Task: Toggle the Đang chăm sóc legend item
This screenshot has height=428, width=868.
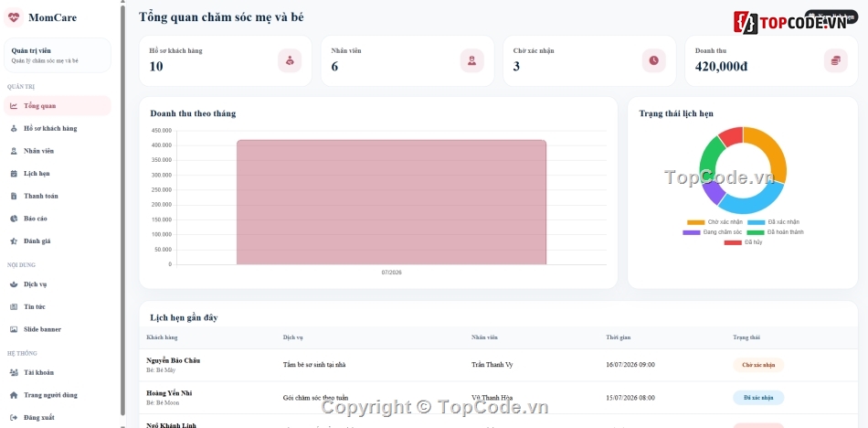Action: pos(713,232)
